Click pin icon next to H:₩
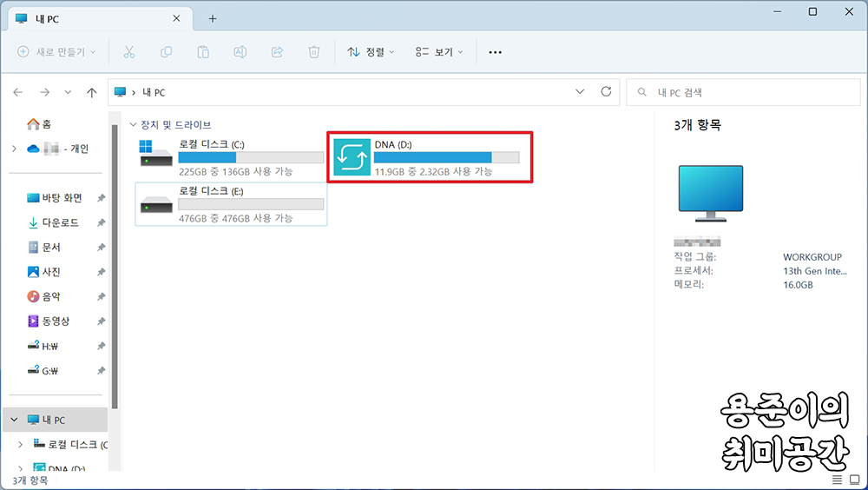The width and height of the screenshot is (868, 490). click(101, 346)
